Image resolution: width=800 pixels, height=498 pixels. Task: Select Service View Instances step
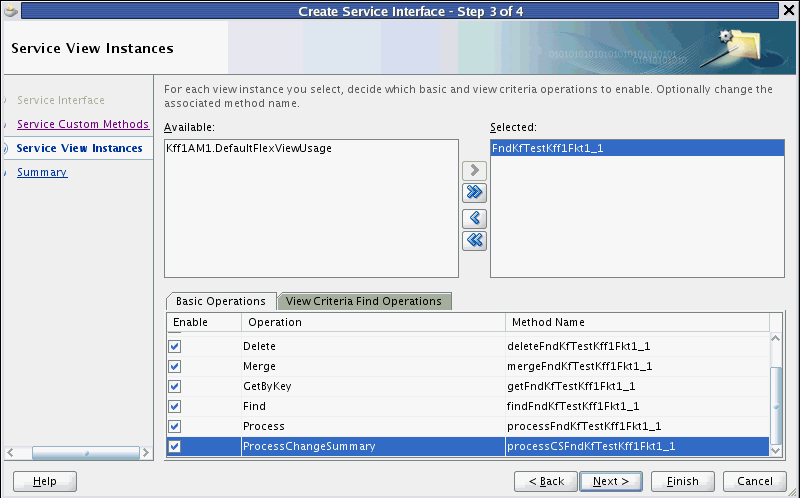[x=79, y=148]
